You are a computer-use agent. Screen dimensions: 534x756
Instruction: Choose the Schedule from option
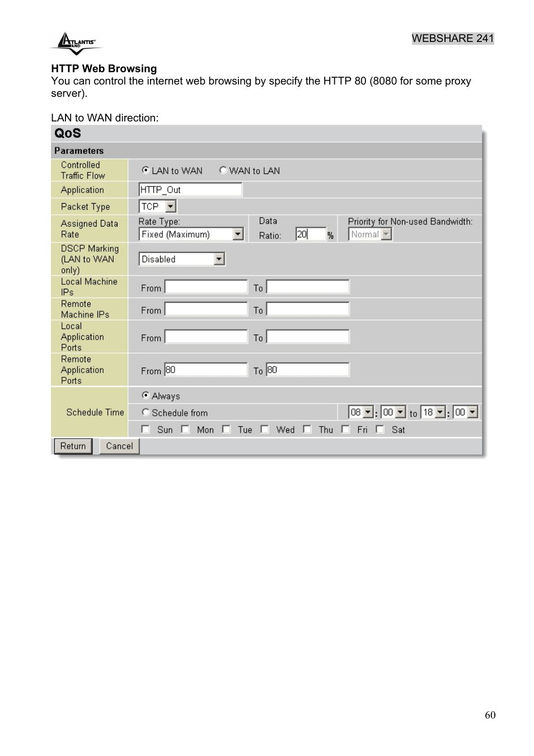146,412
